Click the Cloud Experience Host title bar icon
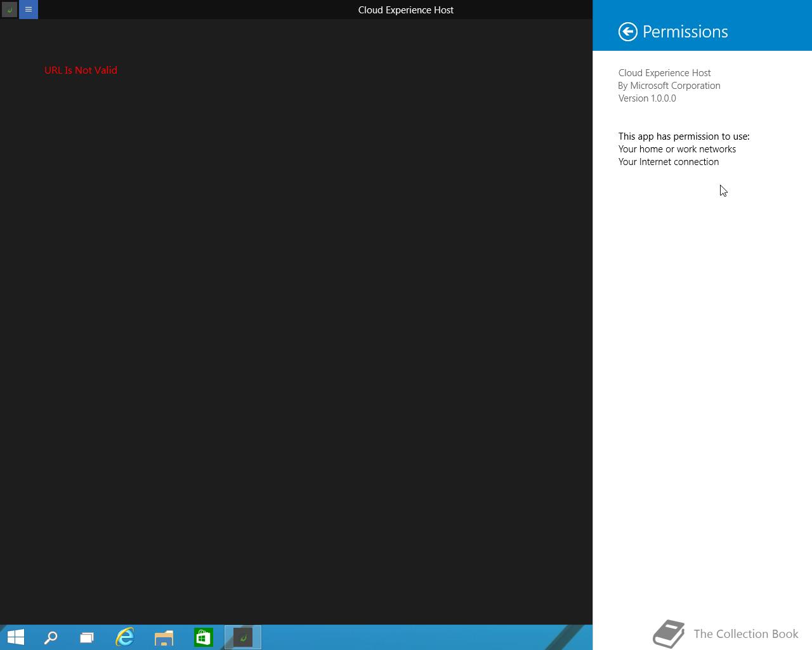This screenshot has height=650, width=812. click(10, 10)
